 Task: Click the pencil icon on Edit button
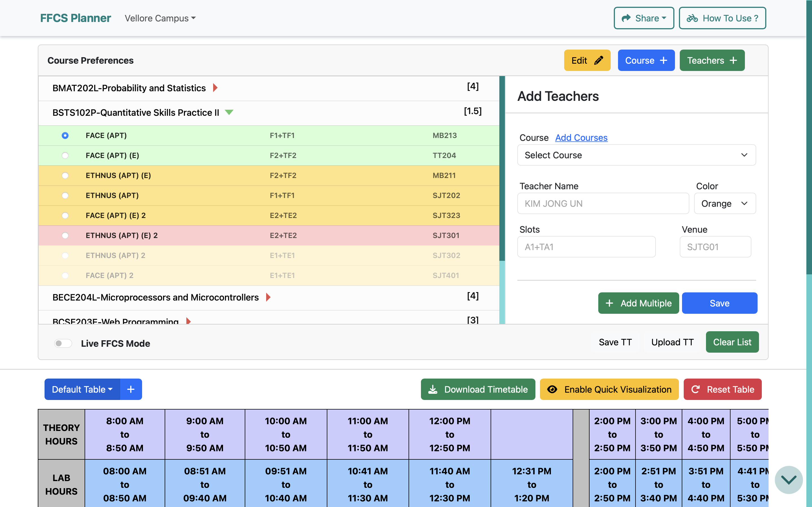[x=599, y=60]
